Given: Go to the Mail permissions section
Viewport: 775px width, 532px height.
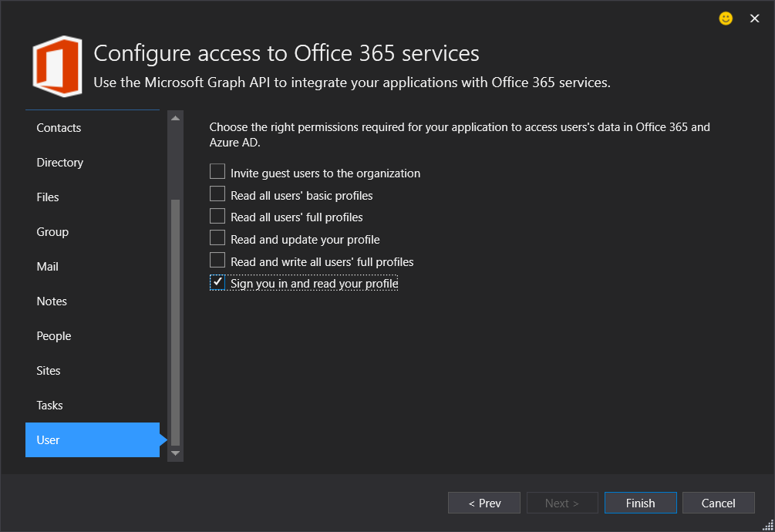Looking at the screenshot, I should (x=48, y=267).
